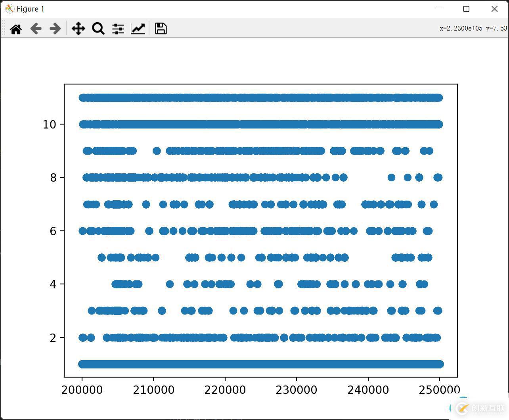Click the y-axis tick label 10
The width and height of the screenshot is (509, 420).
[x=49, y=125]
